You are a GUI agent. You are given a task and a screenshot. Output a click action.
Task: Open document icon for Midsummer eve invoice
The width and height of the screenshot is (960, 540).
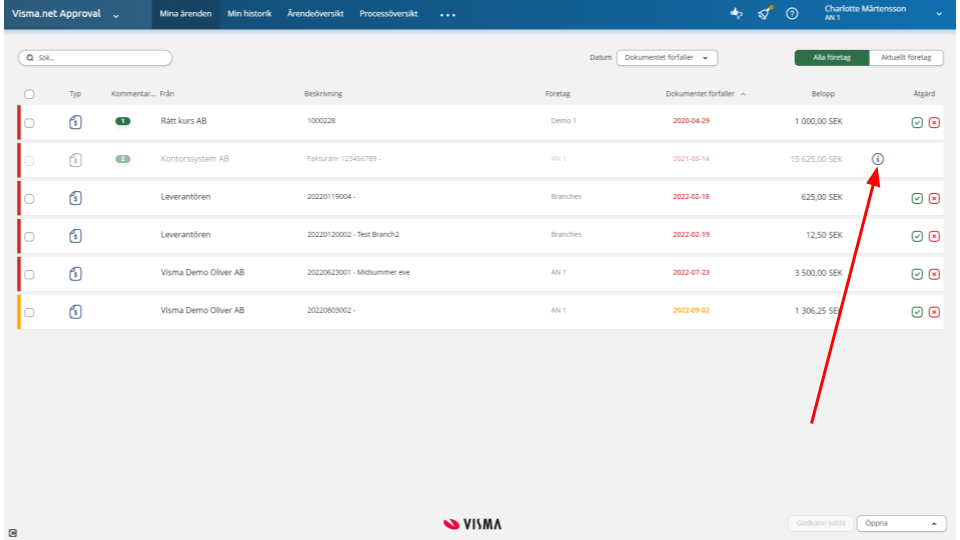(75, 274)
